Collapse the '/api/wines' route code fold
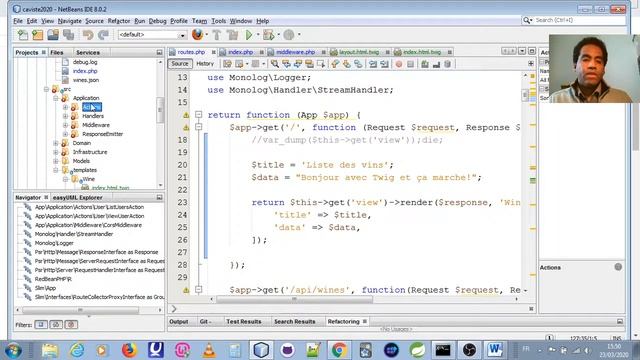Screen dimensions: 640x360 (x=198, y=290)
